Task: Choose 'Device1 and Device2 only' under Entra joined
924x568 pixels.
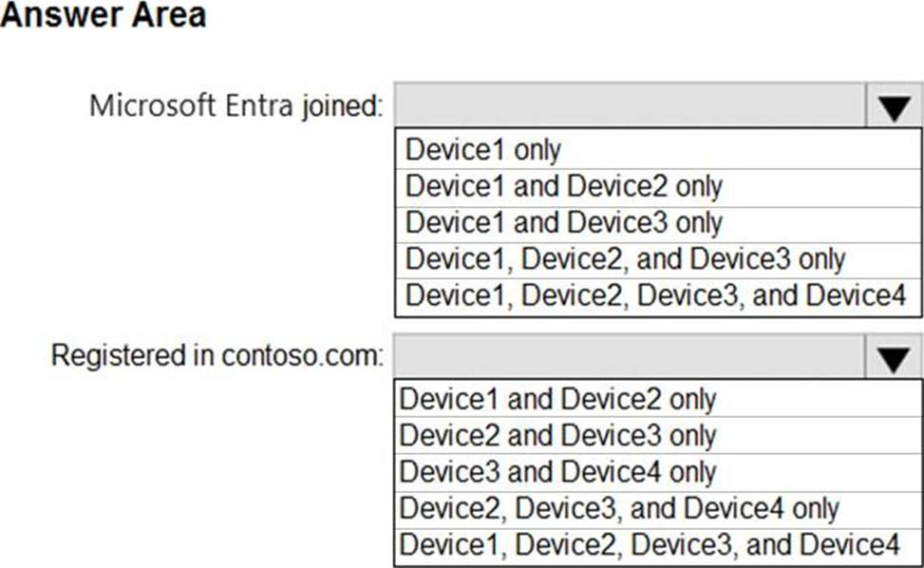Action: coord(564,185)
